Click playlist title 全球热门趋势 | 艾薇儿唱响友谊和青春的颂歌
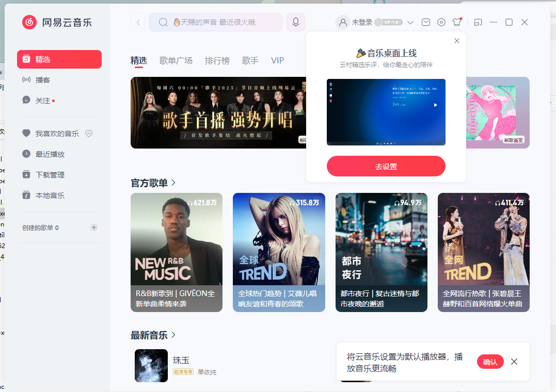 [x=277, y=299]
